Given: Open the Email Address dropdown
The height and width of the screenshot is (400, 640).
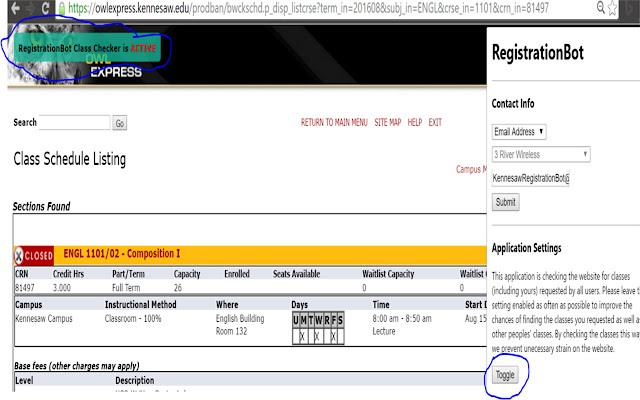Looking at the screenshot, I should (x=519, y=132).
